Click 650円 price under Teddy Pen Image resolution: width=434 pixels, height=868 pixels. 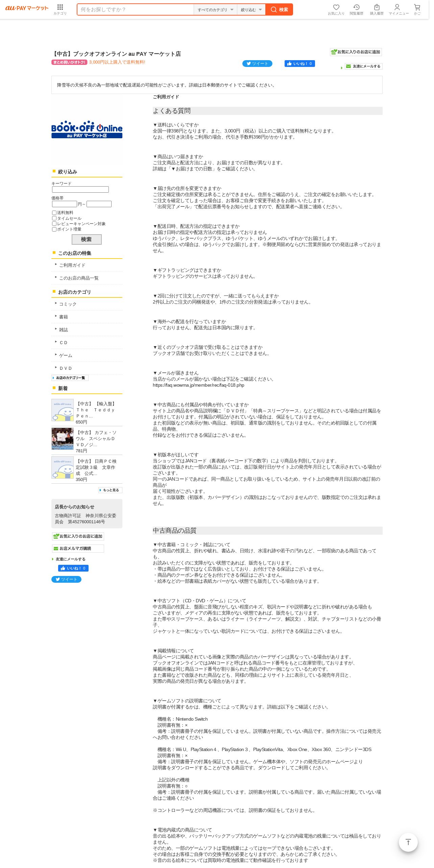[x=81, y=422]
